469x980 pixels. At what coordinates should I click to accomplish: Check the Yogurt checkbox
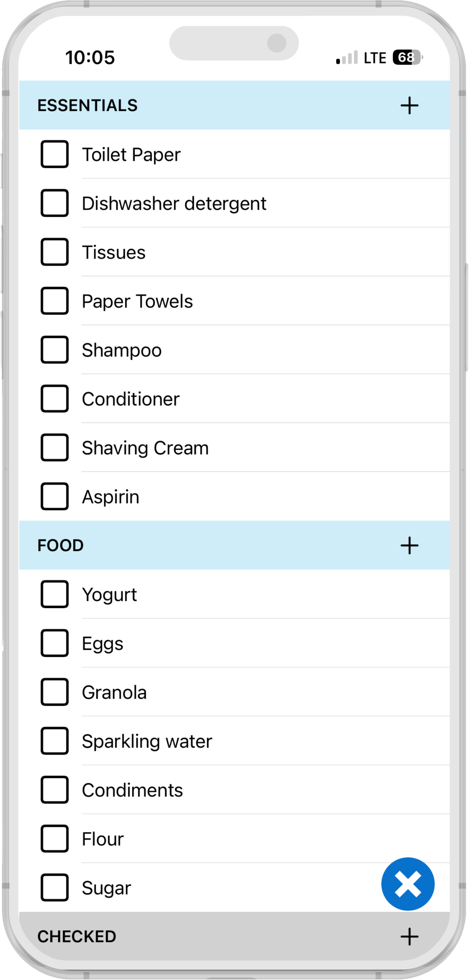click(x=55, y=594)
